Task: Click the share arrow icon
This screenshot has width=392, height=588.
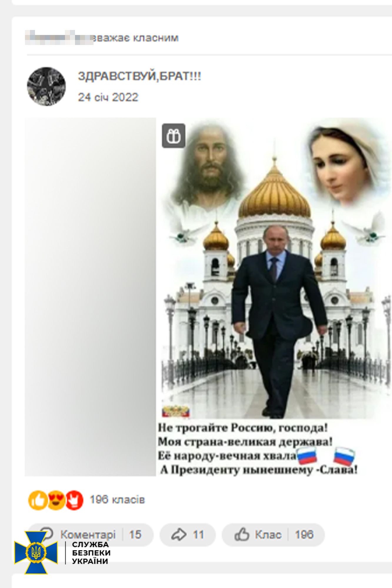Action: tap(179, 534)
